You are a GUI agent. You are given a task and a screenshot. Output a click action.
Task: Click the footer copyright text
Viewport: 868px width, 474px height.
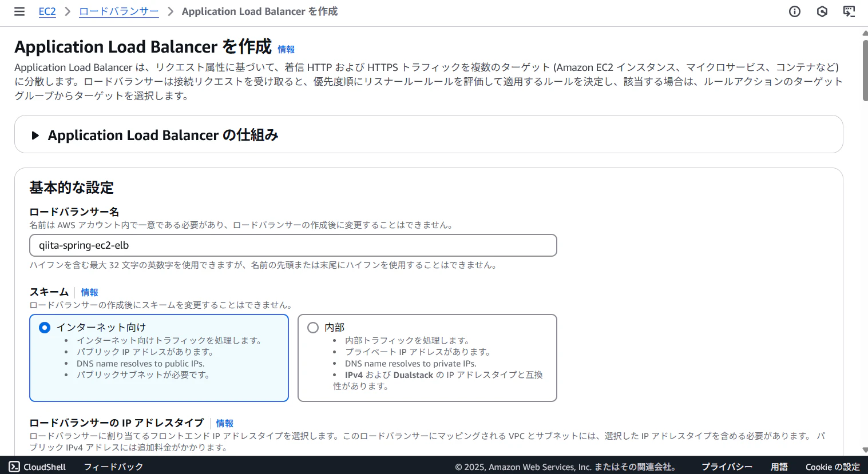click(x=567, y=467)
